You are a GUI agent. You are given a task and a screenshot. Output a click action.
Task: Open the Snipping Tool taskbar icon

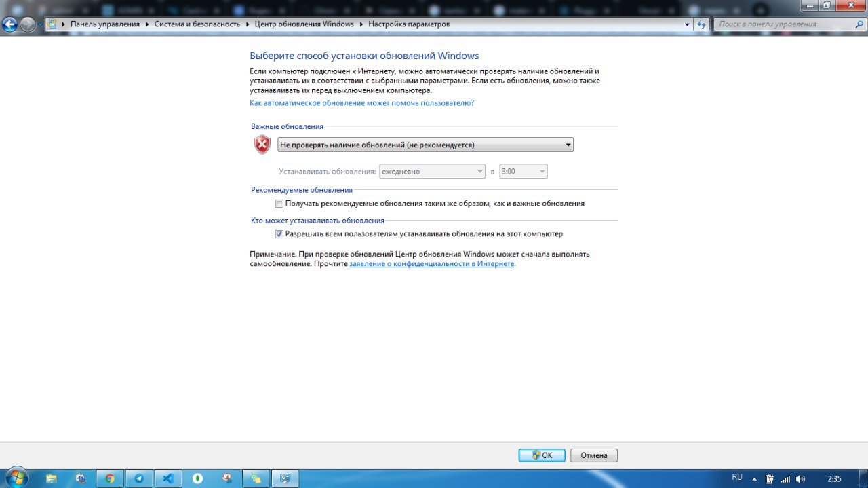226,478
